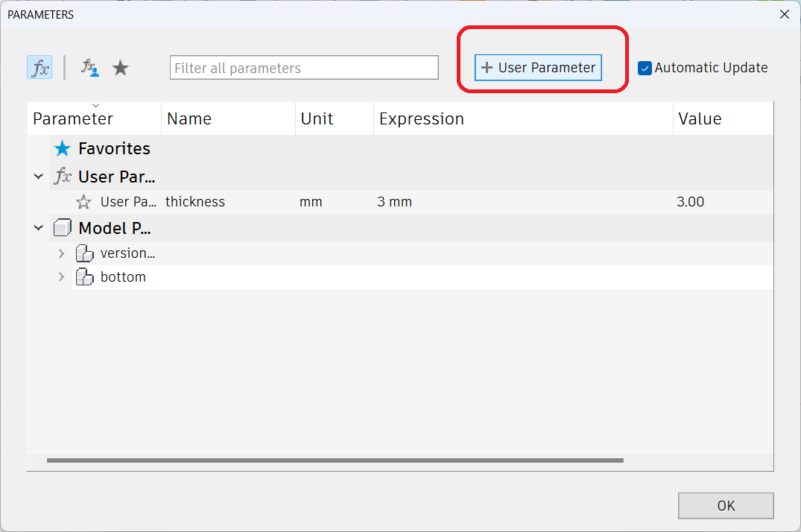This screenshot has height=532, width=801.
Task: Add a new User Parameter
Action: click(x=538, y=68)
